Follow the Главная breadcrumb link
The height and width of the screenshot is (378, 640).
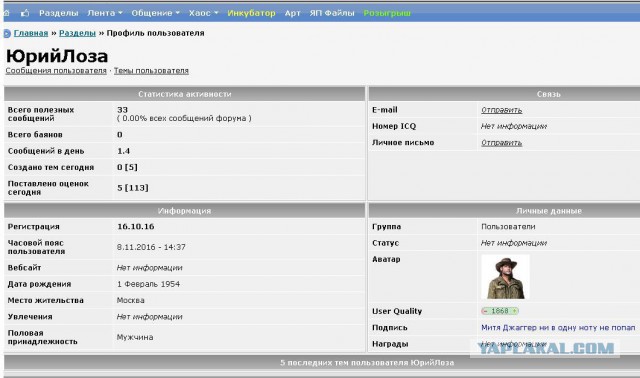[x=31, y=33]
